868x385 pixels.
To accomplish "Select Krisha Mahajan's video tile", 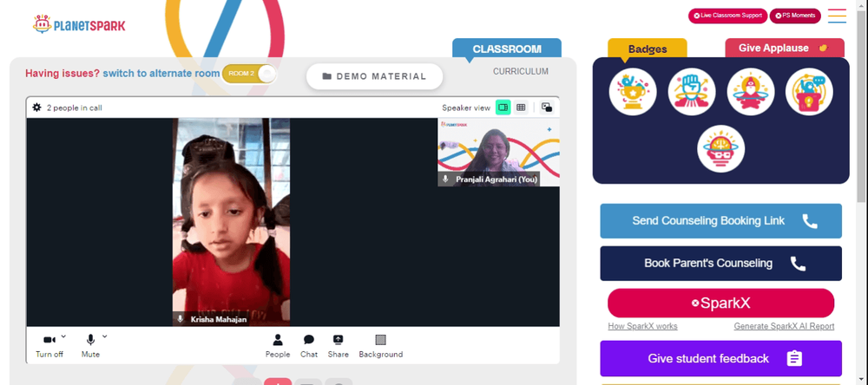I will click(x=231, y=222).
